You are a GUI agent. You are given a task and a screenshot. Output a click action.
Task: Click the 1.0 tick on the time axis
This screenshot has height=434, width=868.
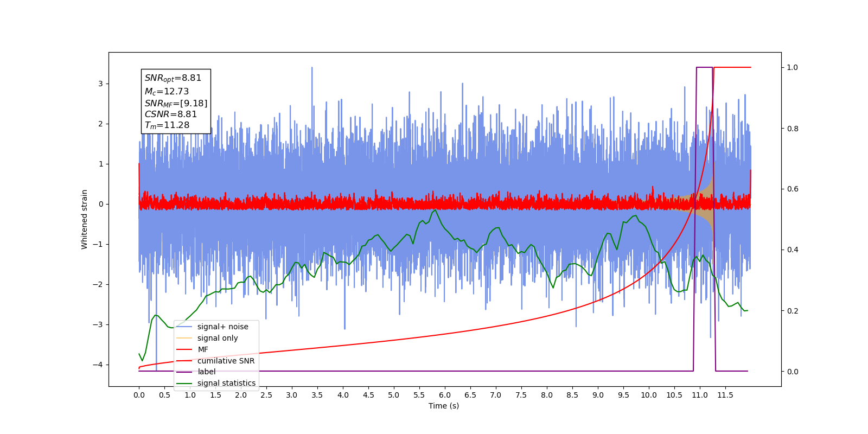click(x=190, y=395)
